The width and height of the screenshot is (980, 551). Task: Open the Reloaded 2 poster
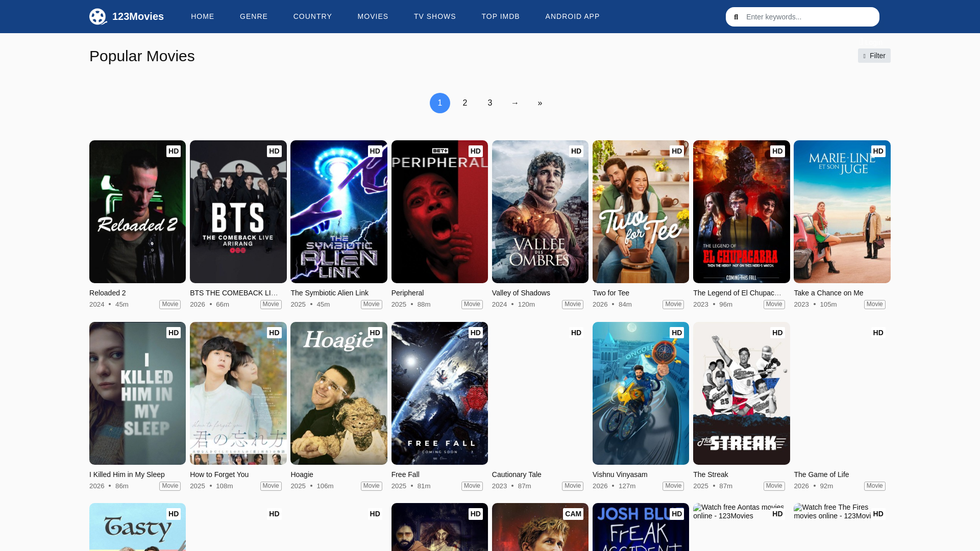137,212
